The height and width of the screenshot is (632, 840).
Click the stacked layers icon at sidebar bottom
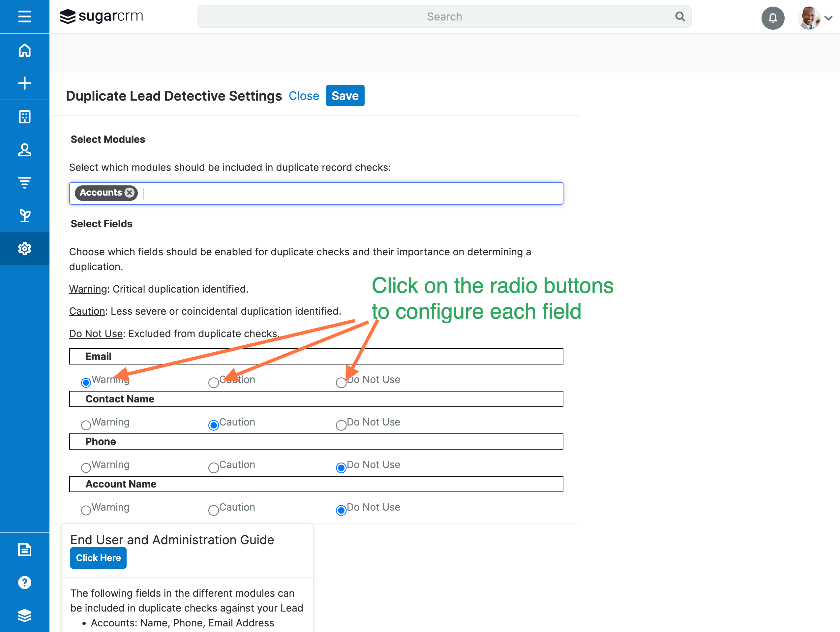click(x=25, y=616)
